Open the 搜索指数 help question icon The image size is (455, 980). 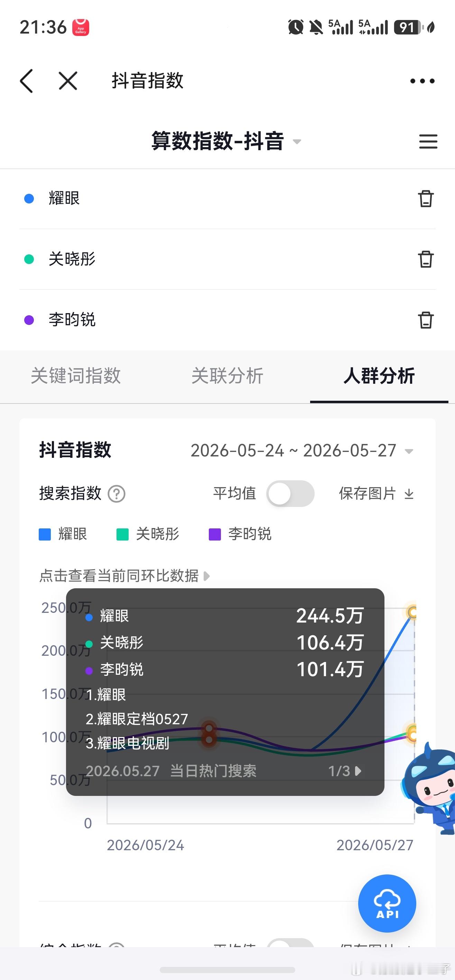coord(116,494)
